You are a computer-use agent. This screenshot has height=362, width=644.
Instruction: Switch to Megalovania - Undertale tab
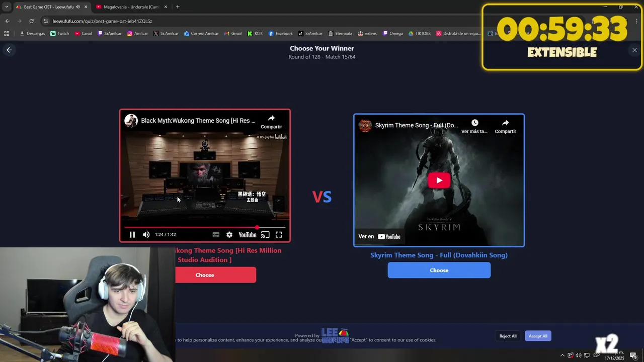[131, 7]
